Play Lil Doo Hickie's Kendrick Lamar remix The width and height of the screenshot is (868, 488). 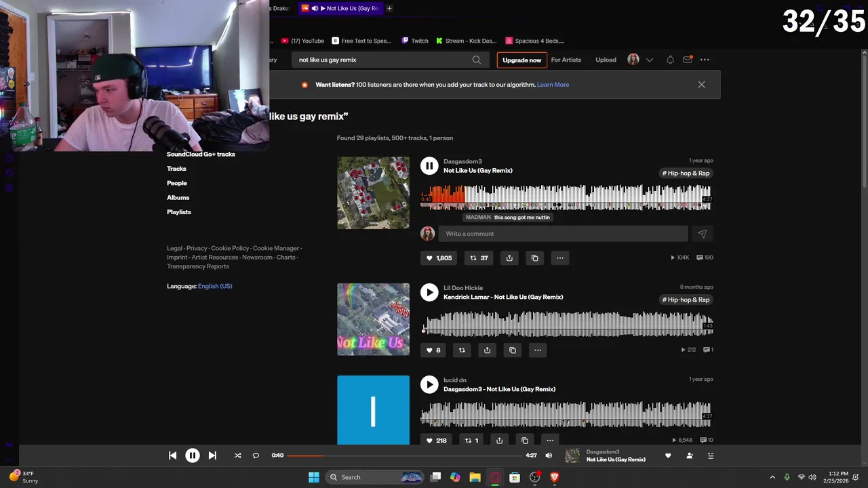pyautogui.click(x=429, y=292)
